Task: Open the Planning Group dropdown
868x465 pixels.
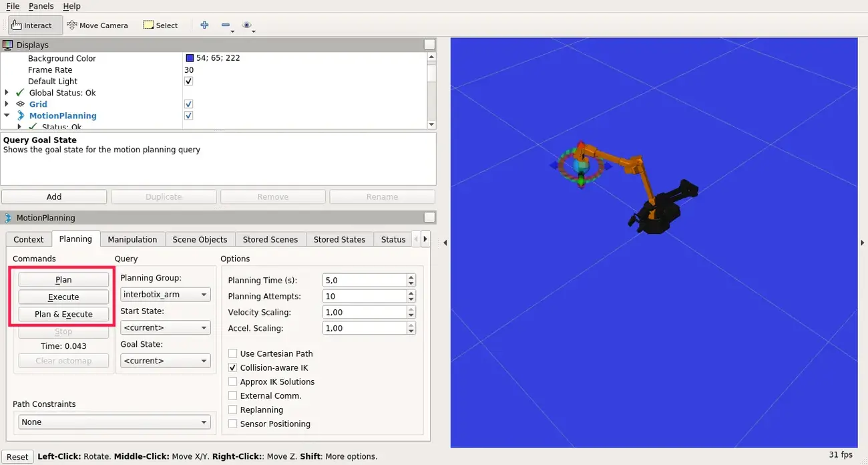Action: coord(165,294)
